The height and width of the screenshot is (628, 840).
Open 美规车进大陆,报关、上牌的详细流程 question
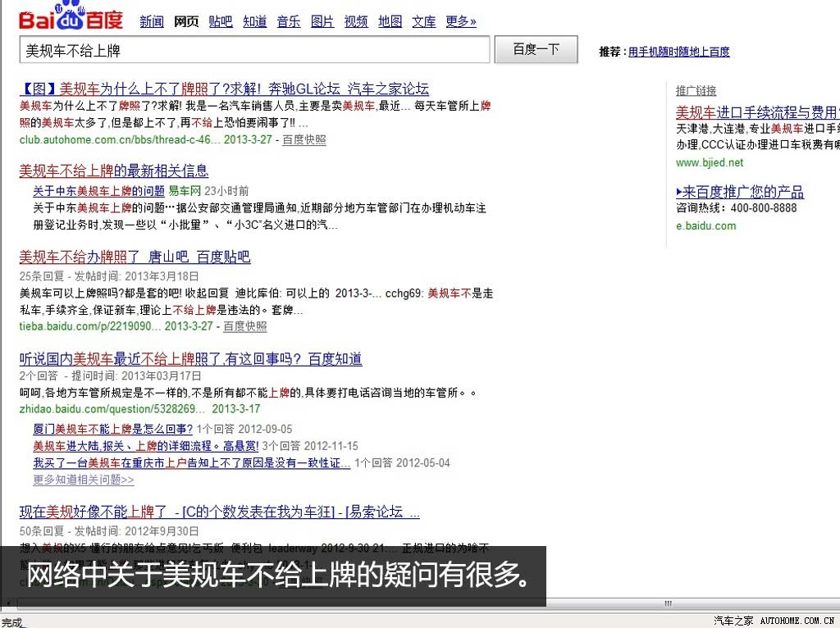[x=146, y=446]
